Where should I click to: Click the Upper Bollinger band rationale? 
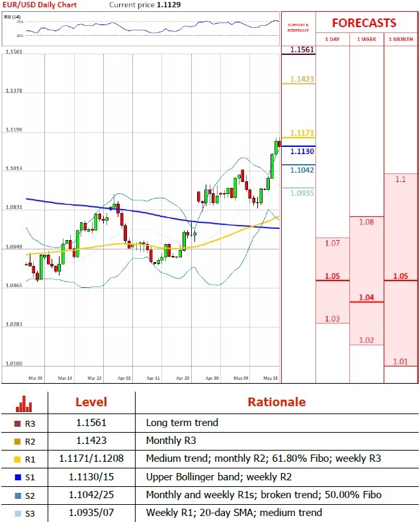pos(219,477)
